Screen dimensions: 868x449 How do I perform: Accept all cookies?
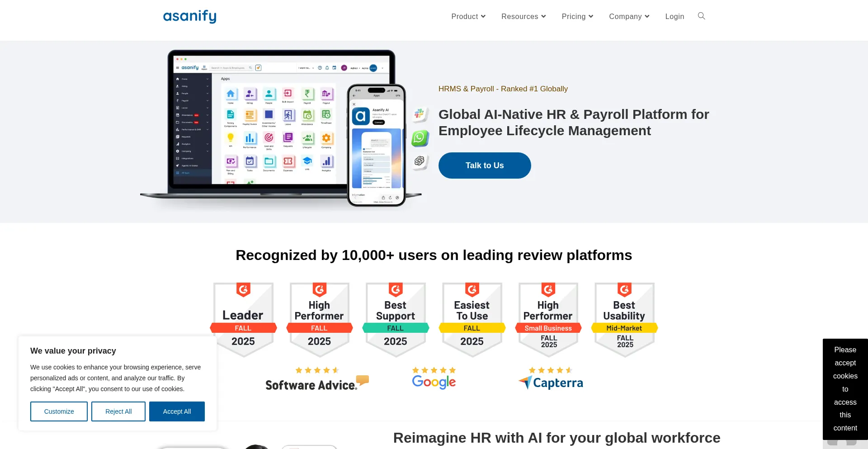[x=177, y=411]
